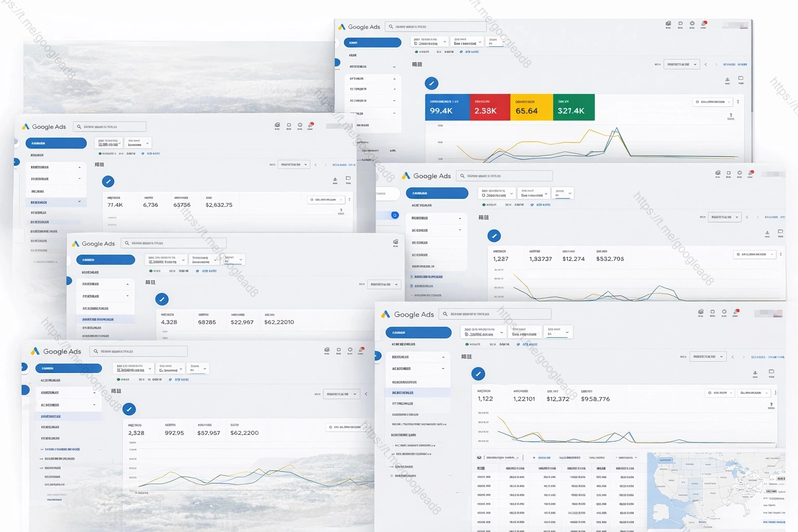Image resolution: width=798 pixels, height=532 pixels.
Task: Toggle the blue checkmark circle in 2,328 window
Action: 129,409
